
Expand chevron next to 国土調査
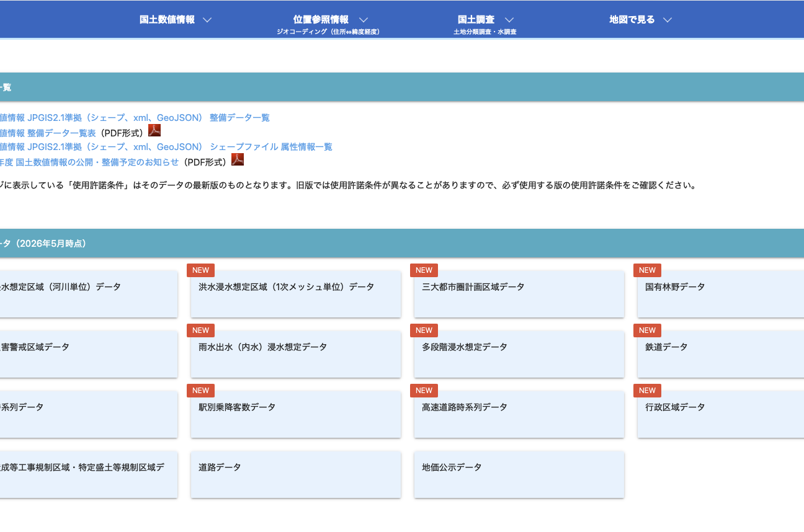tap(509, 20)
